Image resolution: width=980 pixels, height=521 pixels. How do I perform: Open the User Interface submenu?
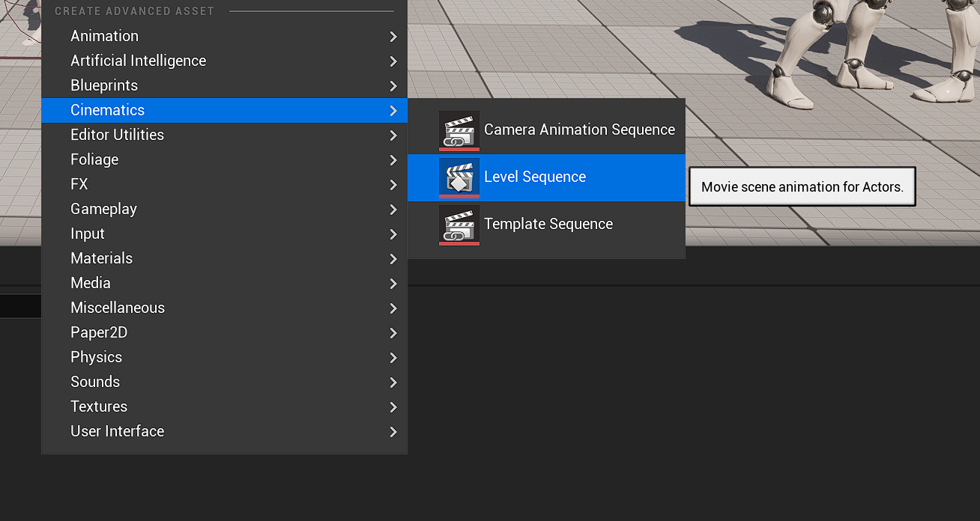point(224,431)
